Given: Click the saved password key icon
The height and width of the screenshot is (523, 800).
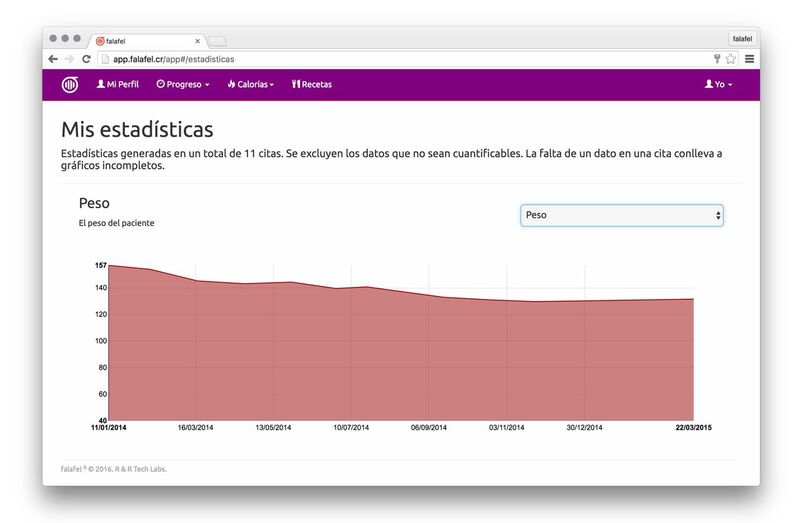Looking at the screenshot, I should [716, 59].
